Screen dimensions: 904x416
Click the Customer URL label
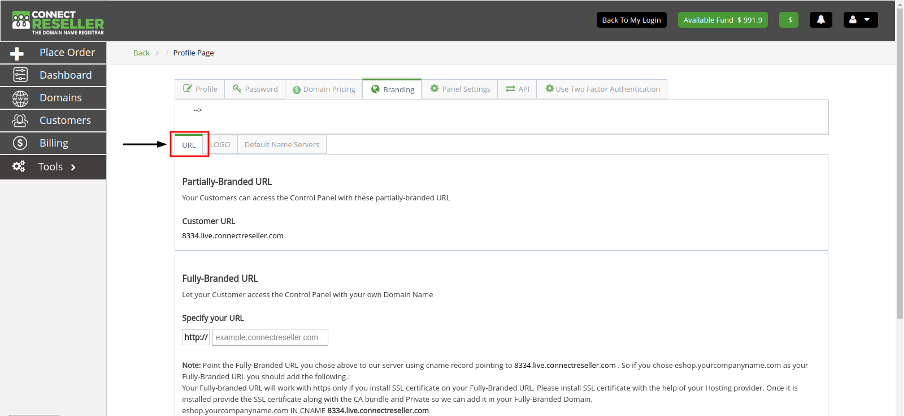pos(208,221)
